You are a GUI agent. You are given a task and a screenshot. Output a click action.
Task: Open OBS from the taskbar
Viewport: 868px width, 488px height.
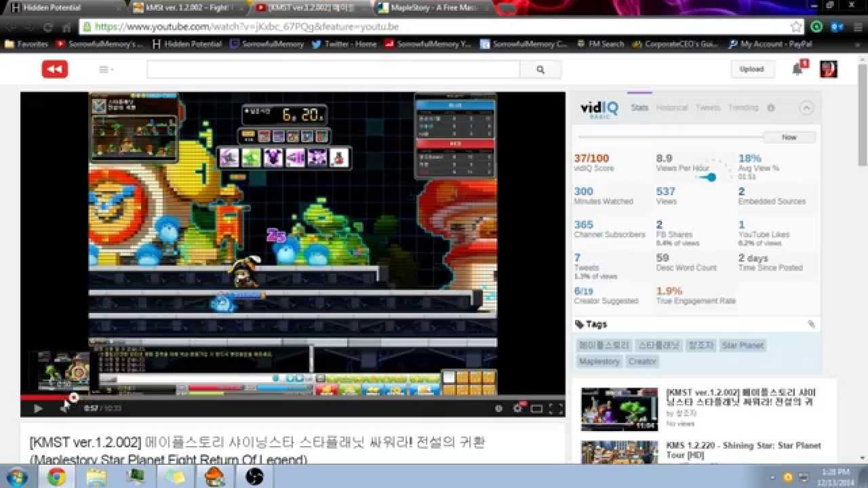click(255, 476)
